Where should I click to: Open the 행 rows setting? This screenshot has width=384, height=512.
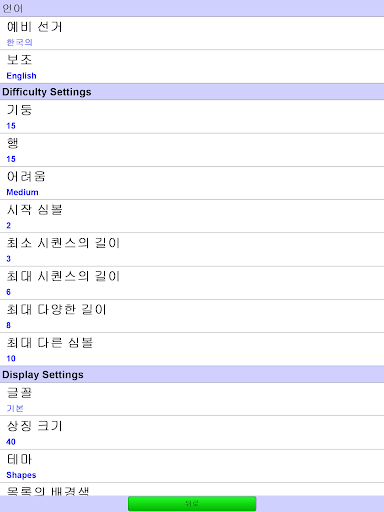(192, 150)
